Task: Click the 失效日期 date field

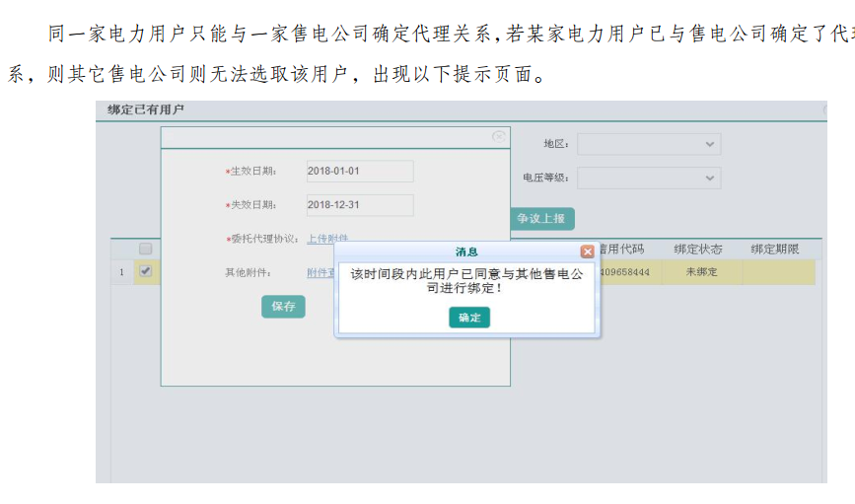Action: [x=360, y=205]
